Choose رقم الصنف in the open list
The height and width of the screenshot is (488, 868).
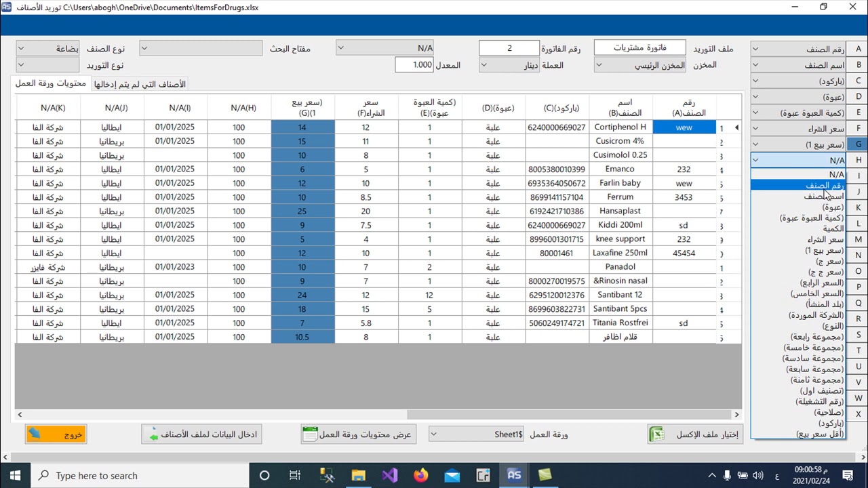[x=798, y=185]
